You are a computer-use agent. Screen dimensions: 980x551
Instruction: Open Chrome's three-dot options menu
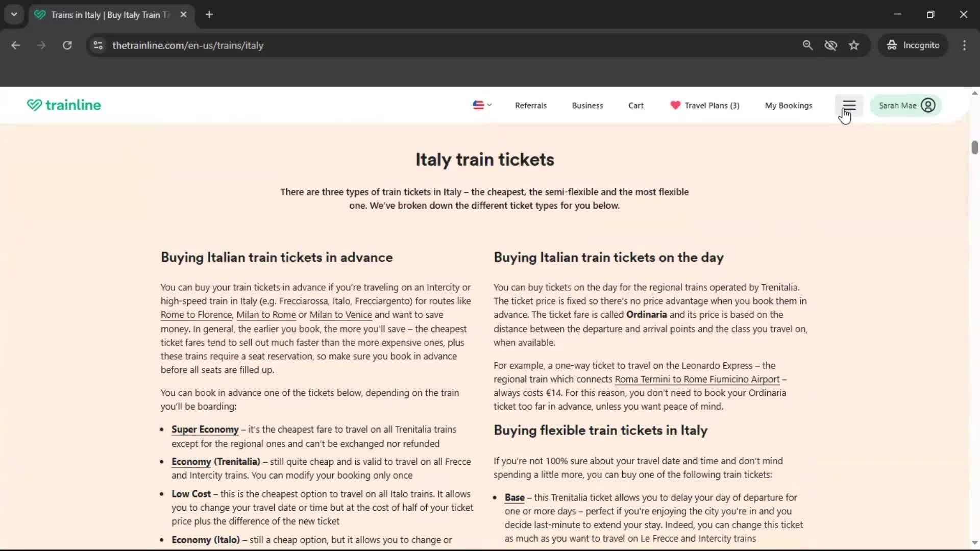click(x=964, y=45)
